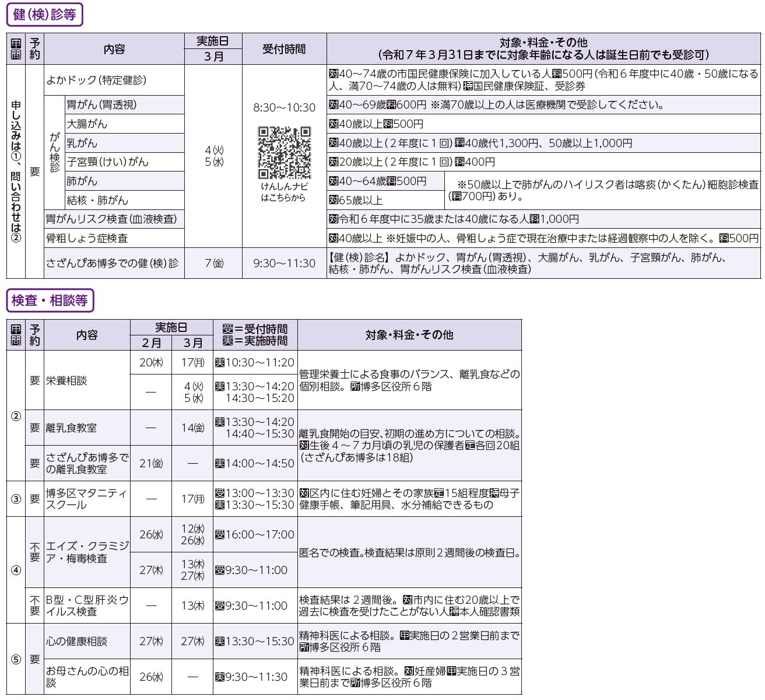Click the '21(金)' February date cell

[x=151, y=463]
